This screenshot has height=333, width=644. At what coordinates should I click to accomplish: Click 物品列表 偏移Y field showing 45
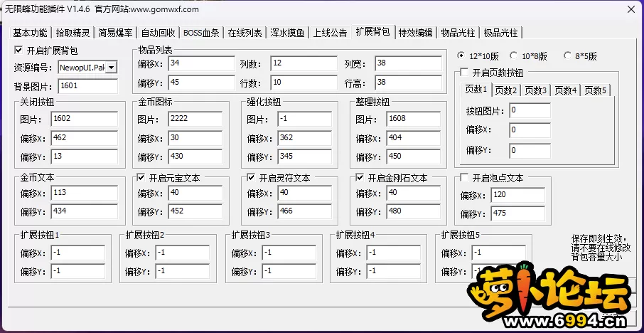[202, 83]
